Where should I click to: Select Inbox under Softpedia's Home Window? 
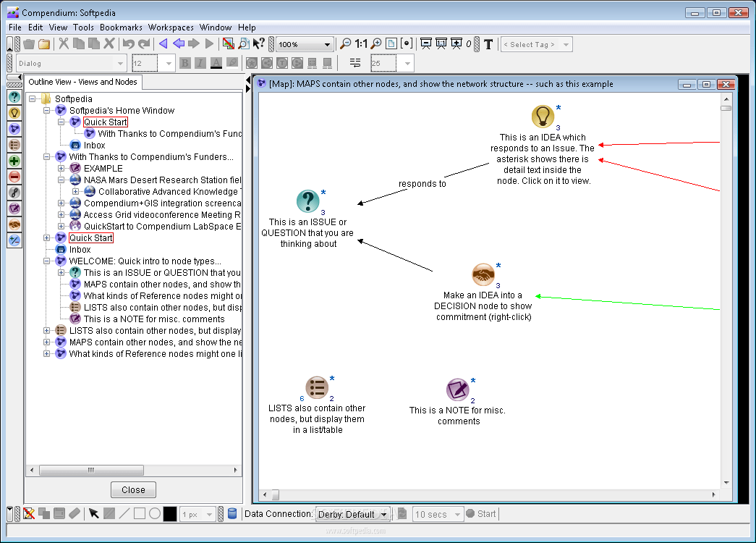(x=95, y=146)
